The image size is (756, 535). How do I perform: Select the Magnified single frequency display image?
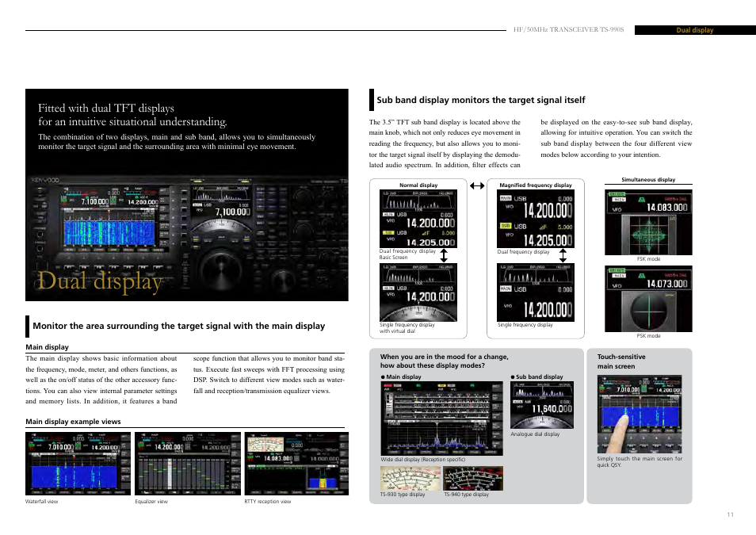[536, 292]
